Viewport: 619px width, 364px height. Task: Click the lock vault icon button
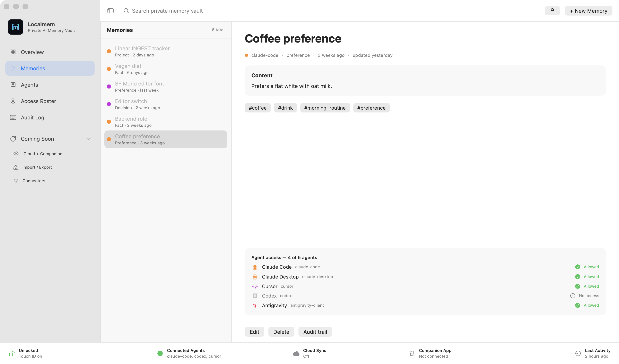coord(552,11)
